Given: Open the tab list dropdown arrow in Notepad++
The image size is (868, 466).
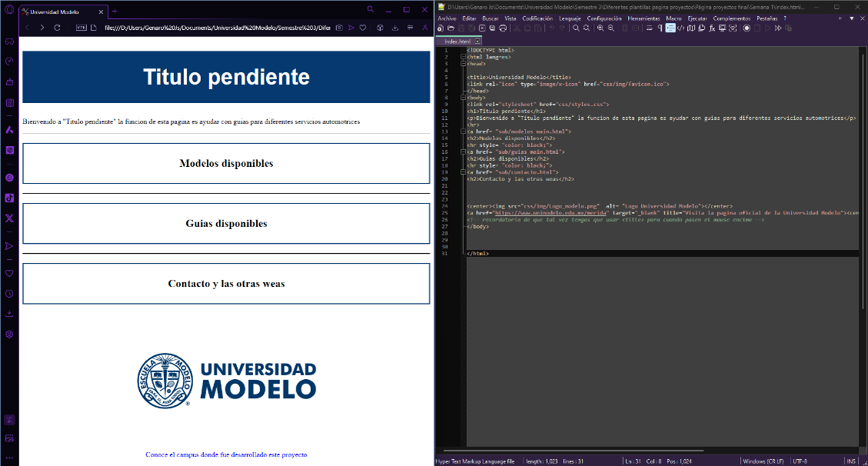Looking at the screenshot, I should (x=851, y=18).
